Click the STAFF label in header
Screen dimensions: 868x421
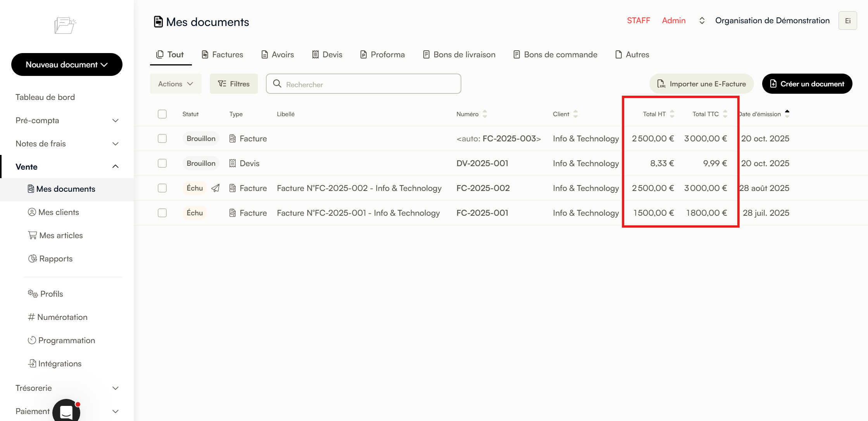tap(638, 21)
